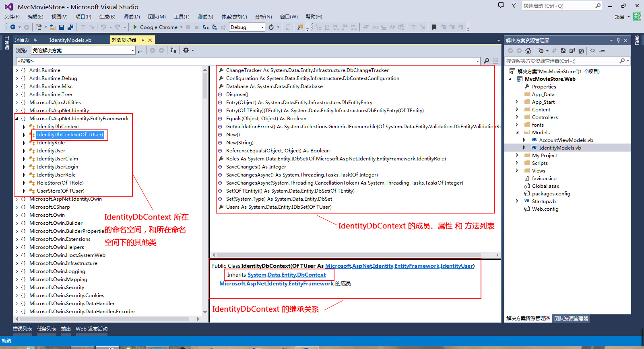Open the 我的解决方案 browse scope dropdown
Screen dimensions: 644x349
[x=133, y=51]
